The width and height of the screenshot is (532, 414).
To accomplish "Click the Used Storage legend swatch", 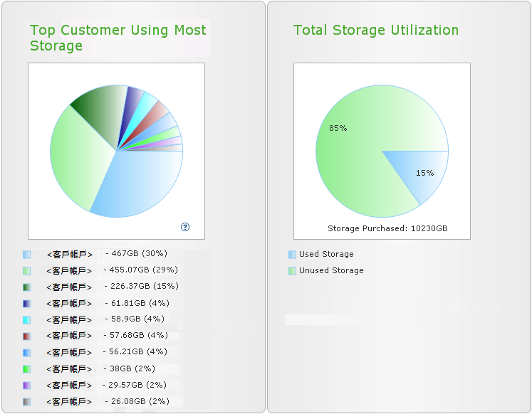I will pos(292,254).
